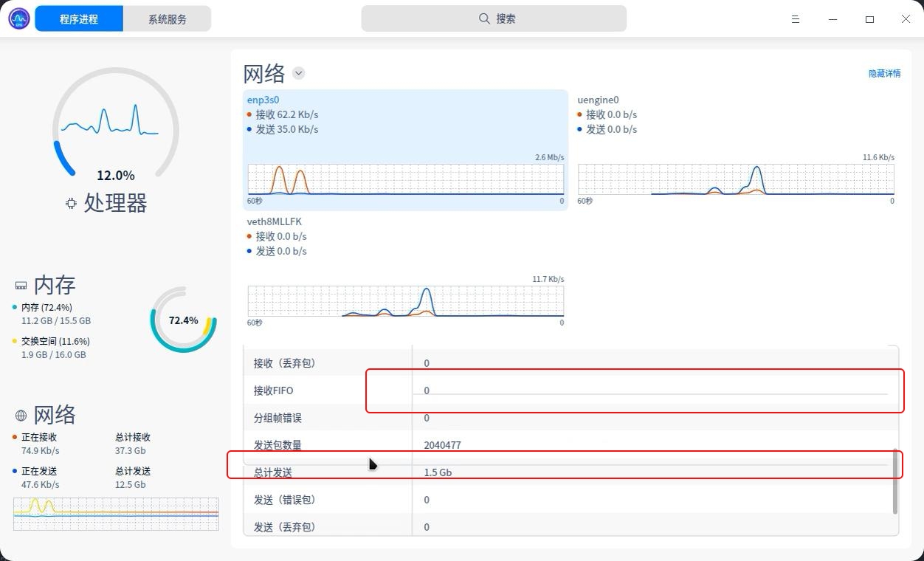Select the 总计发送 row in details table
Screen dimensions: 924x561
(571, 472)
